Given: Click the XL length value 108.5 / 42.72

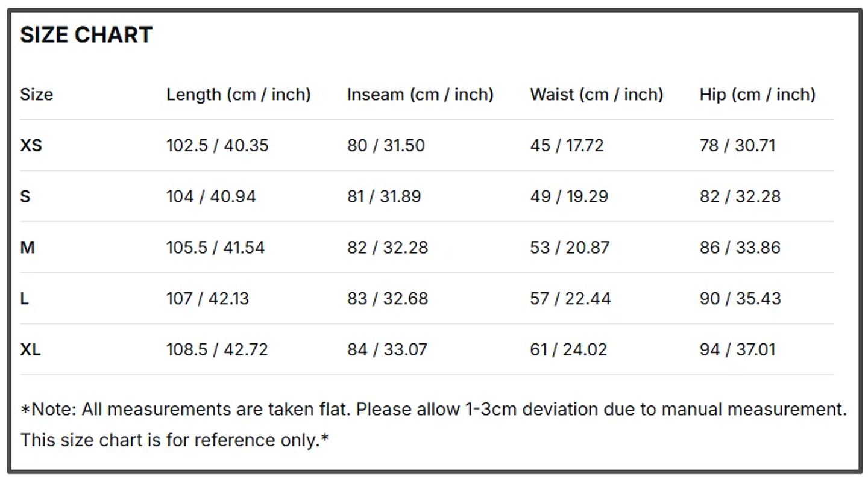Looking at the screenshot, I should [217, 350].
